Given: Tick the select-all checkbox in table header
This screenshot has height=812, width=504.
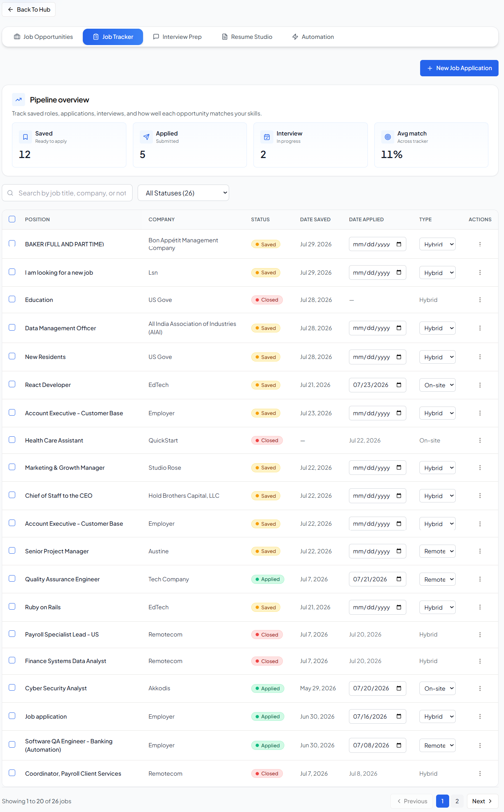Looking at the screenshot, I should [x=12, y=219].
